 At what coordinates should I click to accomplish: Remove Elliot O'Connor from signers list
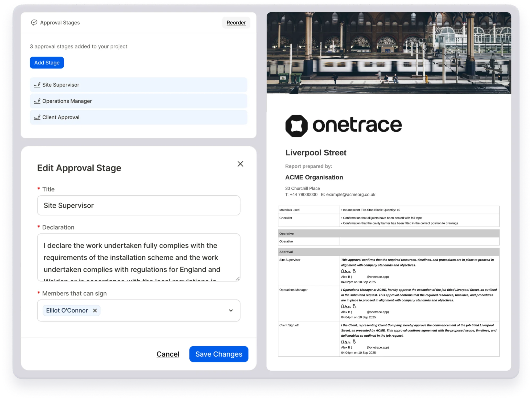point(95,310)
